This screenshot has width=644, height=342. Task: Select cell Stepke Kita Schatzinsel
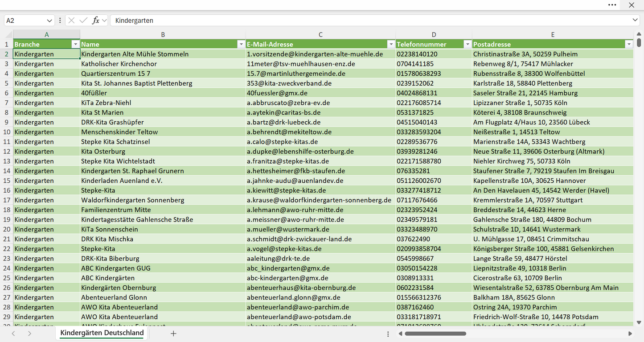pos(163,142)
